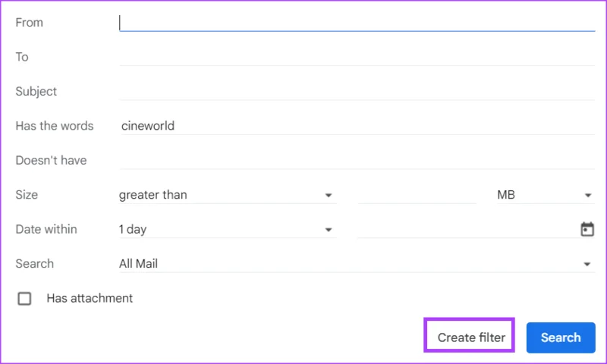
Task: Select the Subject input field
Action: [x=357, y=92]
